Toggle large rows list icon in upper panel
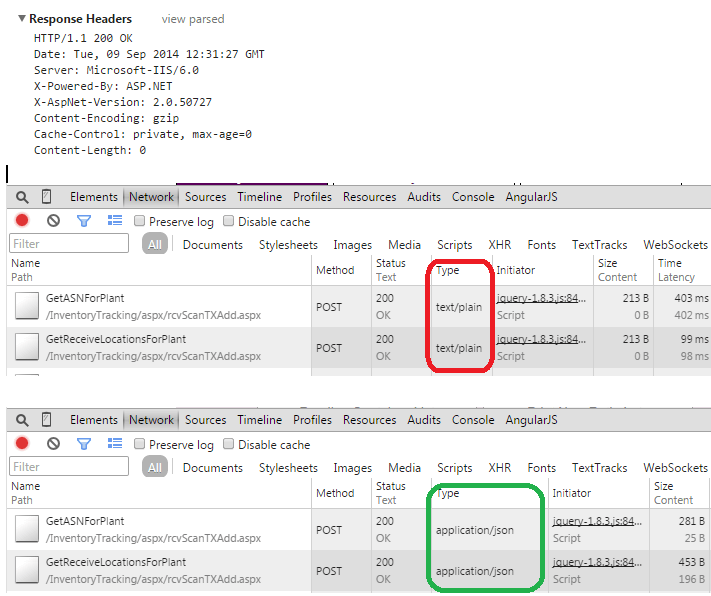711x596 pixels. tap(115, 220)
